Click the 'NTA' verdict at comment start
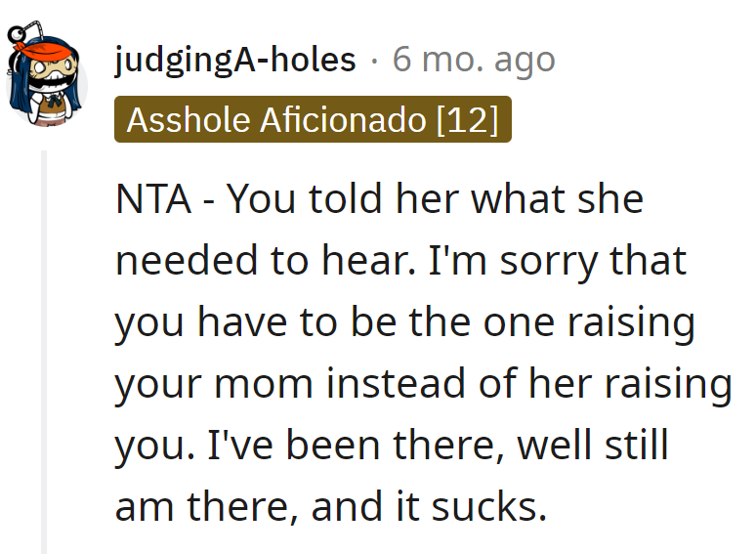Image resolution: width=756 pixels, height=554 pixels. [x=153, y=198]
